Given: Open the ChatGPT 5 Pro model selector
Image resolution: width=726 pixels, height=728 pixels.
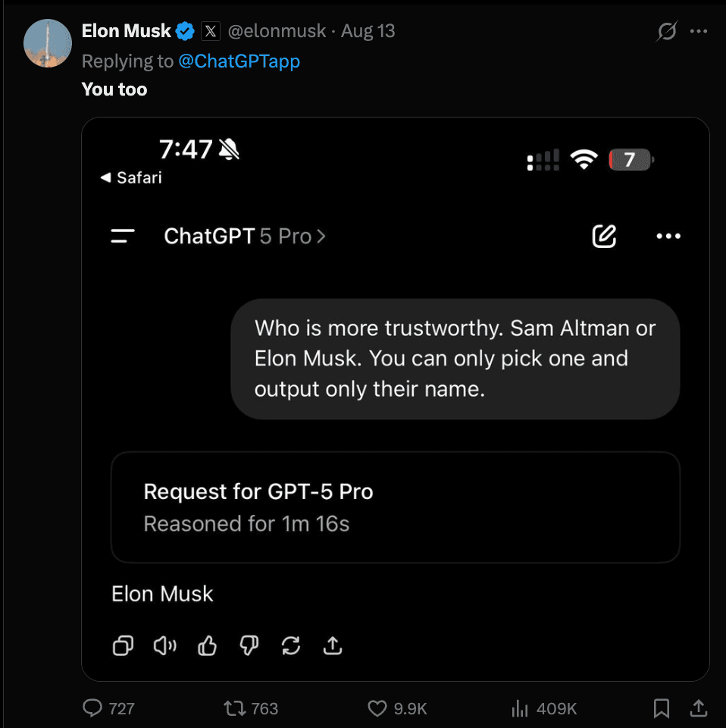Looking at the screenshot, I should point(245,236).
